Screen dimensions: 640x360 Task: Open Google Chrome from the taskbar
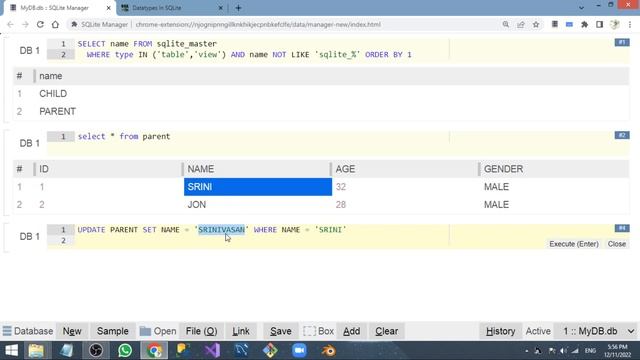tap(154, 351)
